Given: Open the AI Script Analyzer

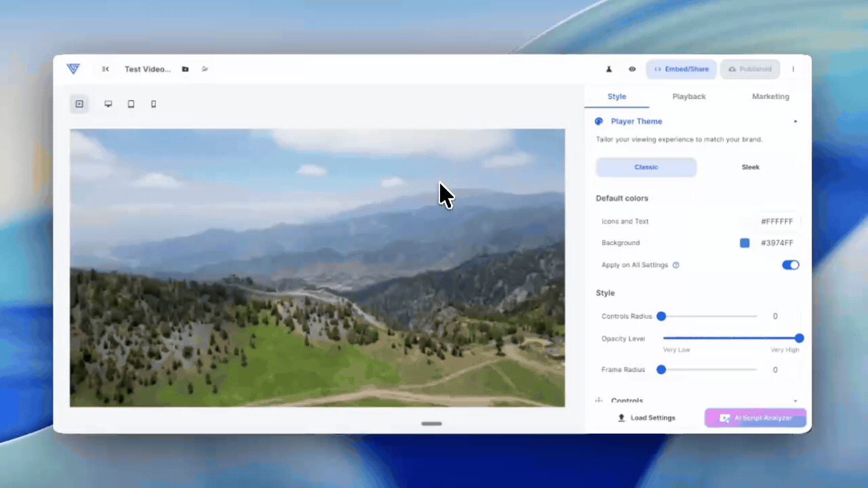Looking at the screenshot, I should [755, 418].
